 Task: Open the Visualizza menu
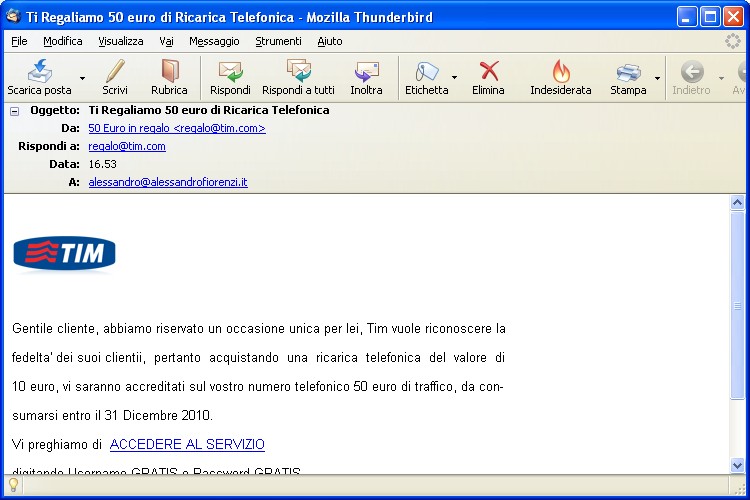121,41
